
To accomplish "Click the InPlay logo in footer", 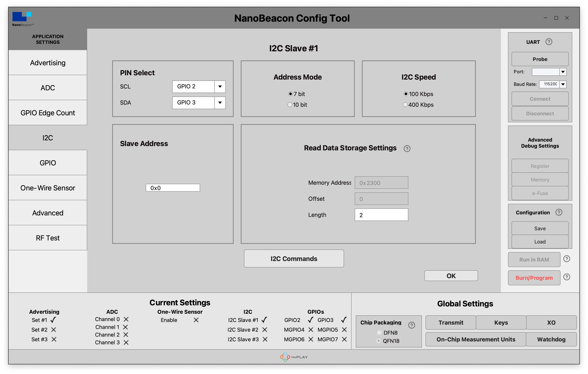I will 294,357.
